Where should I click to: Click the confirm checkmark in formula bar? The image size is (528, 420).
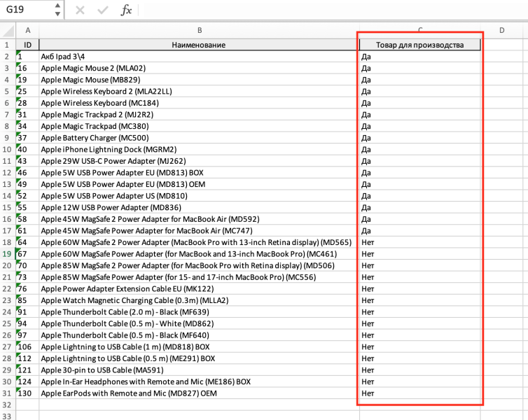[102, 10]
